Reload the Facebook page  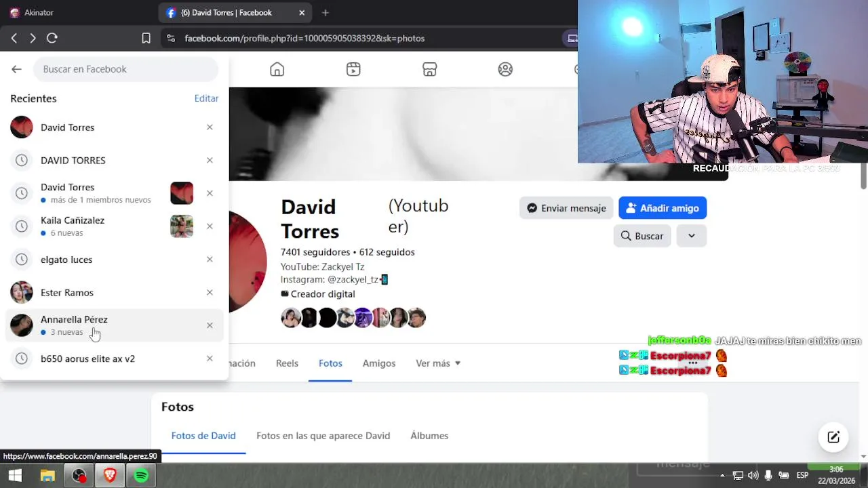pyautogui.click(x=52, y=39)
